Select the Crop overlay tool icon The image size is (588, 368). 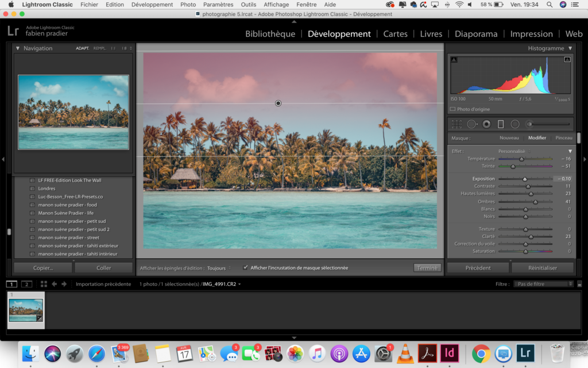click(x=457, y=124)
